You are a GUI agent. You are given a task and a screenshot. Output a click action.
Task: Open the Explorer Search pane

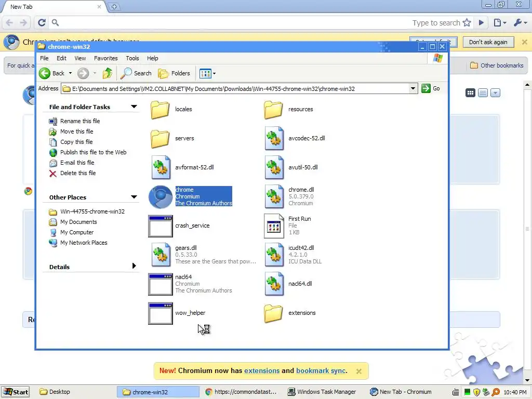pyautogui.click(x=136, y=73)
